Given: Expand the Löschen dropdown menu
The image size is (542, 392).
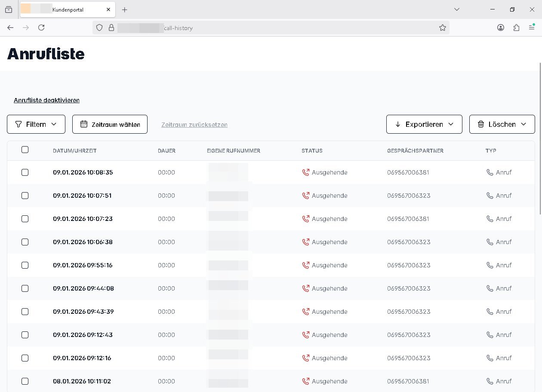Looking at the screenshot, I should click(x=502, y=124).
